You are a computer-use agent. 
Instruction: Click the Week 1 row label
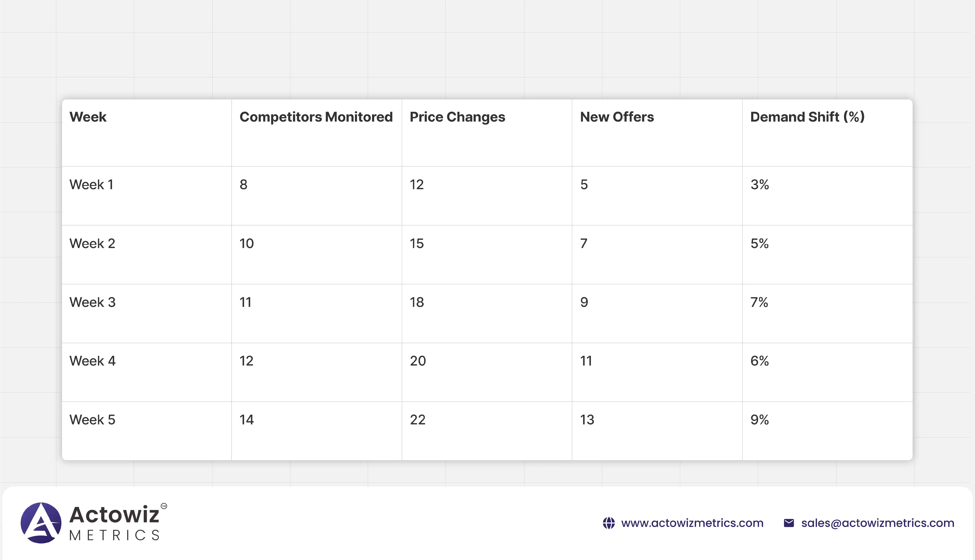pyautogui.click(x=91, y=185)
